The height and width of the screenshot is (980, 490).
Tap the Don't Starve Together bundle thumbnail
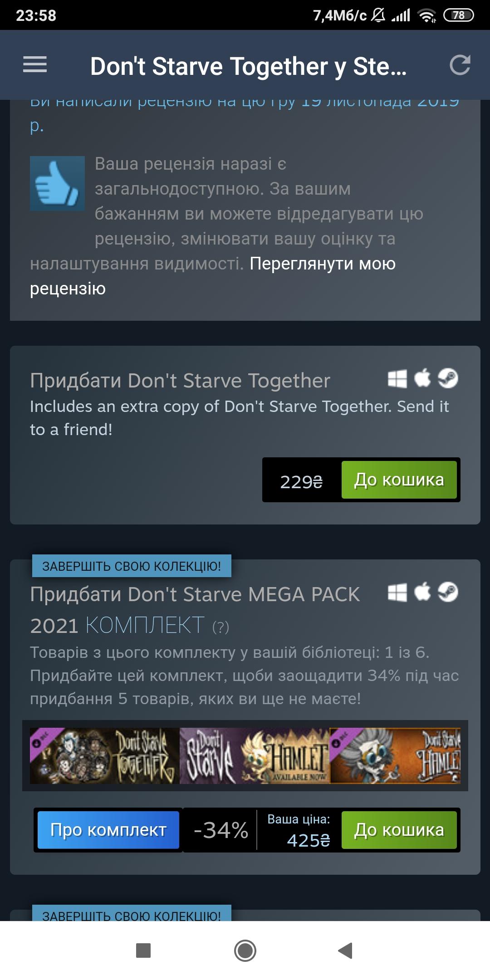coord(105,756)
